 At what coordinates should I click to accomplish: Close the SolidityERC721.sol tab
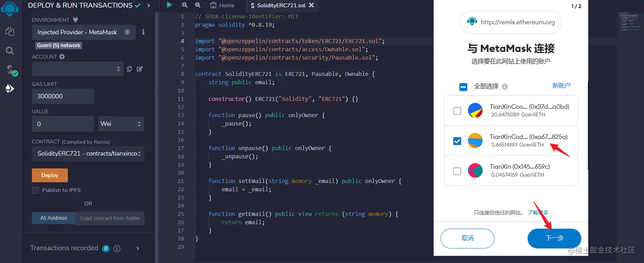[x=311, y=5]
